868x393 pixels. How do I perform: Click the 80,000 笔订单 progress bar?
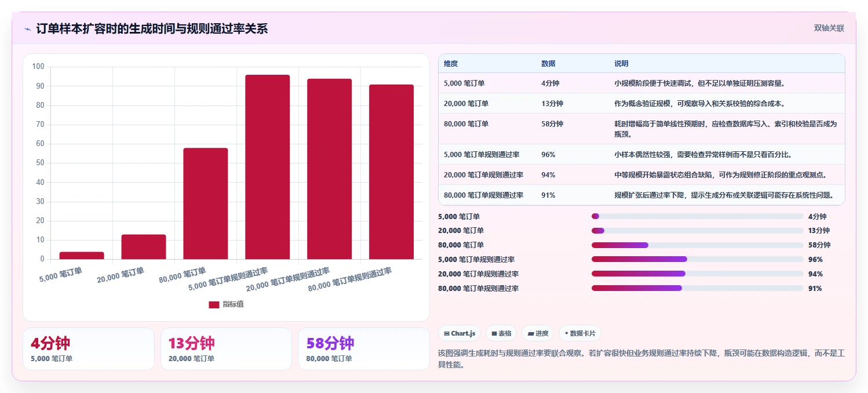698,245
